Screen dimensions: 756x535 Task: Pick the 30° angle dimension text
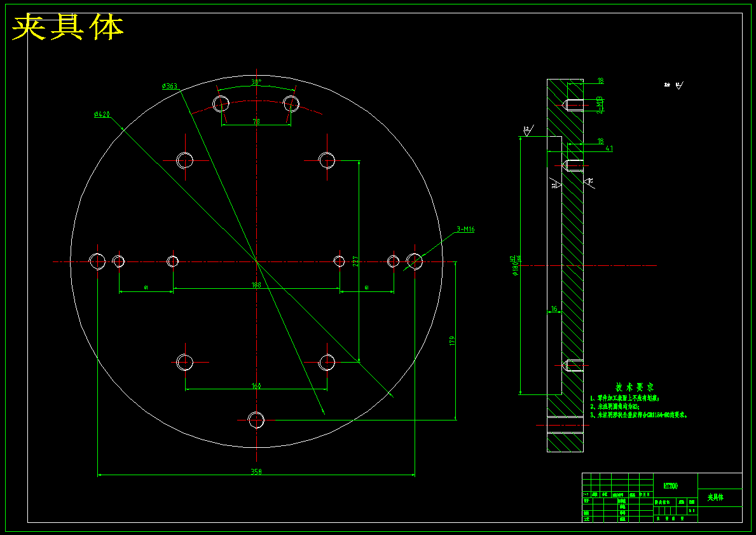pos(256,82)
